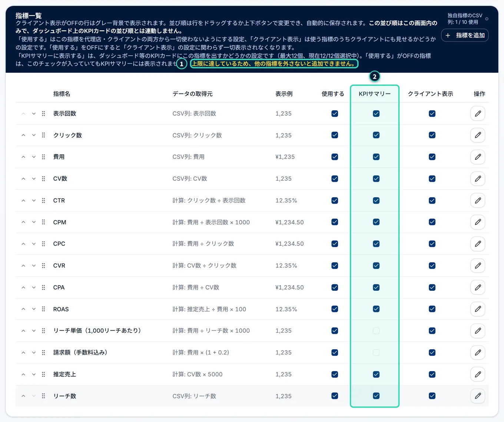
Task: Toggle 使用する checkbox for CPM
Action: (335, 222)
